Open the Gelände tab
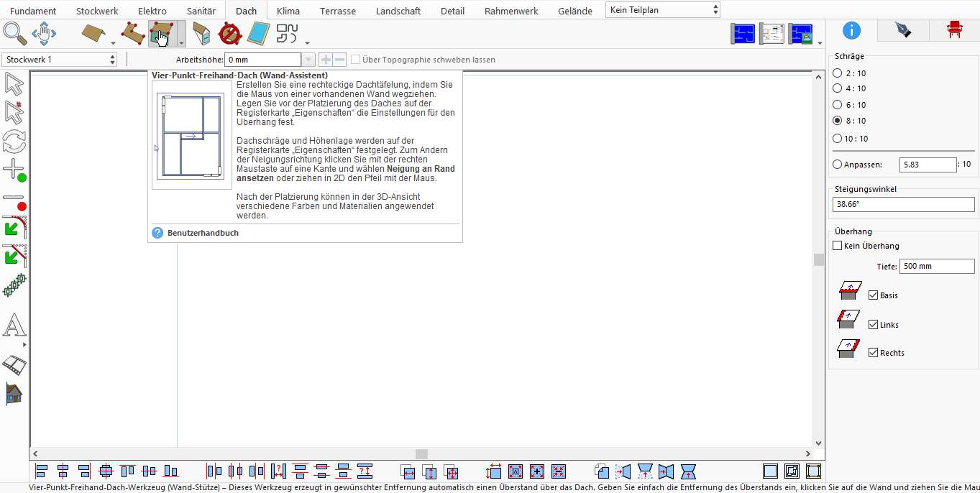980x493 pixels. coord(575,11)
